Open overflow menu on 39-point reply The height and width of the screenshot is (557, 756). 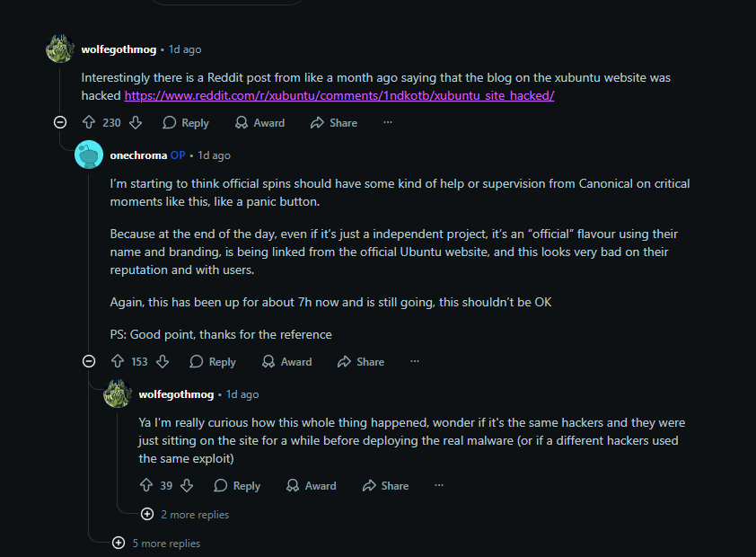point(439,486)
